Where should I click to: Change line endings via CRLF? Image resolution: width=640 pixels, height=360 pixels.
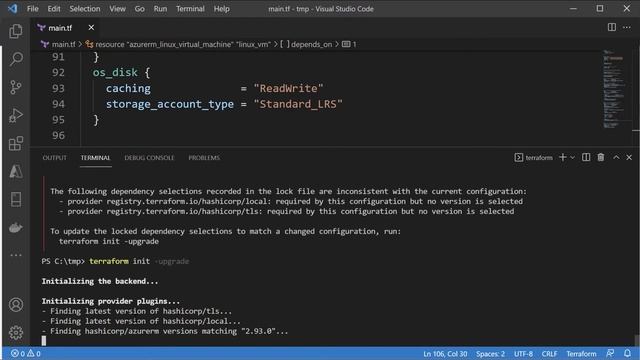point(549,353)
